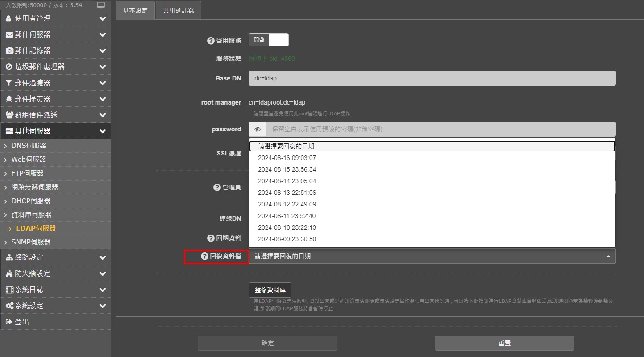Click the help icon beside 回復資料檔
Screen dimensions: 644x357
[x=205, y=256]
